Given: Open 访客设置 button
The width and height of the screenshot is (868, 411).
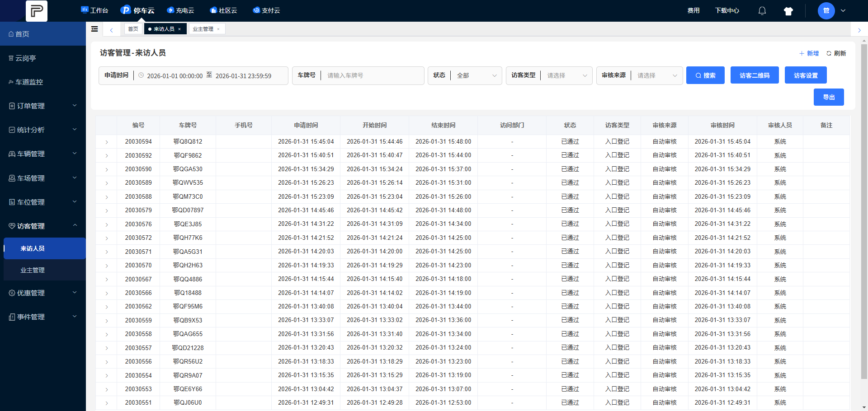Looking at the screenshot, I should [806, 75].
